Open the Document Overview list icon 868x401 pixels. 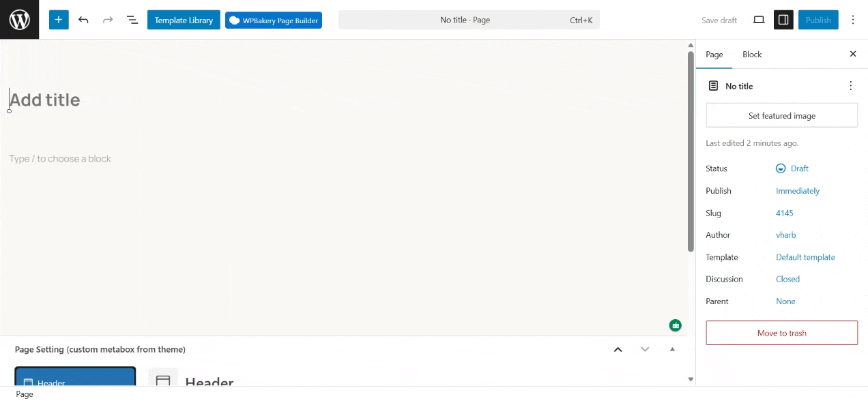132,20
